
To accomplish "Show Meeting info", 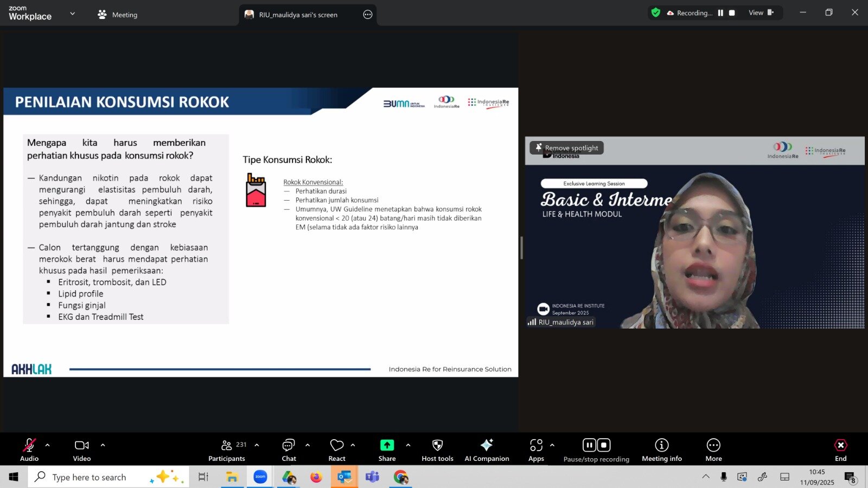I will [661, 450].
